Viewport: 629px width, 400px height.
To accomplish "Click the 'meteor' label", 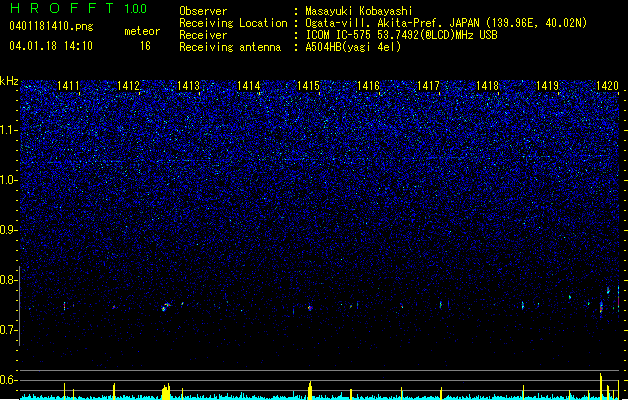I will [142, 31].
